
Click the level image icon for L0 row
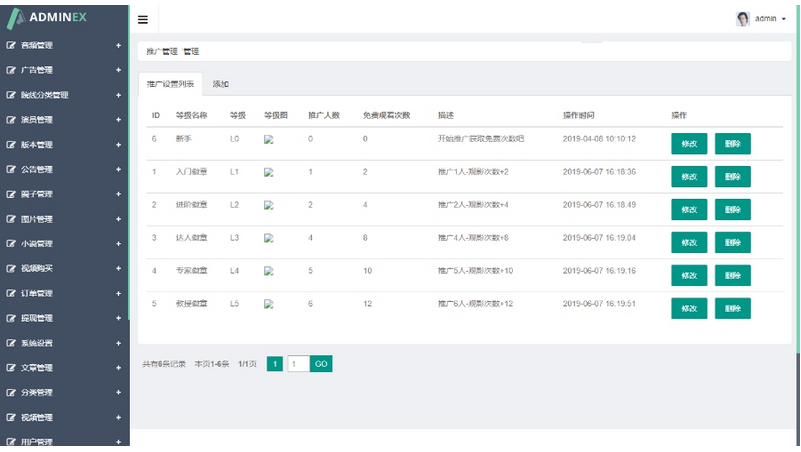click(268, 140)
